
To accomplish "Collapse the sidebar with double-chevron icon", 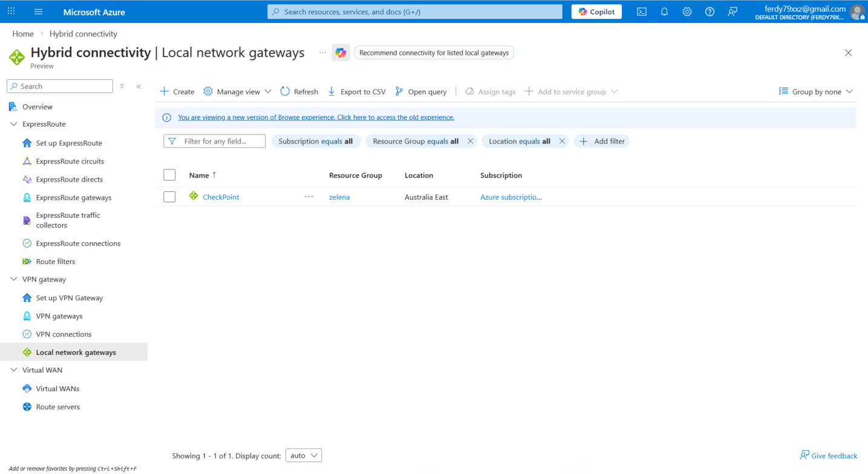I will click(x=139, y=87).
